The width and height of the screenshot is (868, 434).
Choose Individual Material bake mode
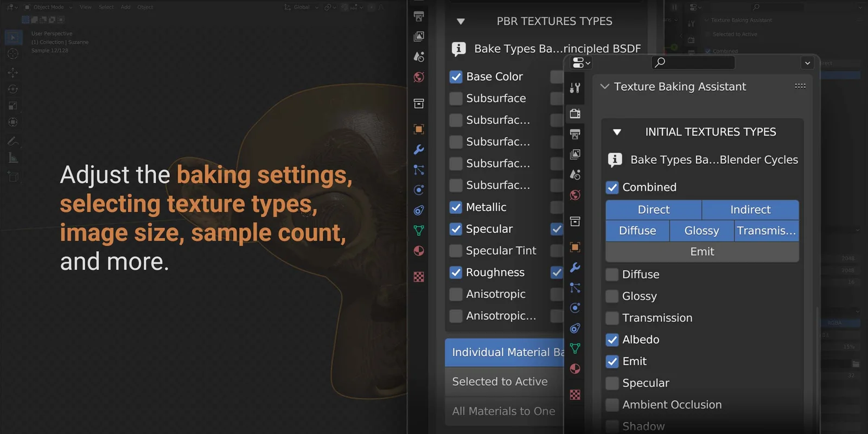click(505, 353)
